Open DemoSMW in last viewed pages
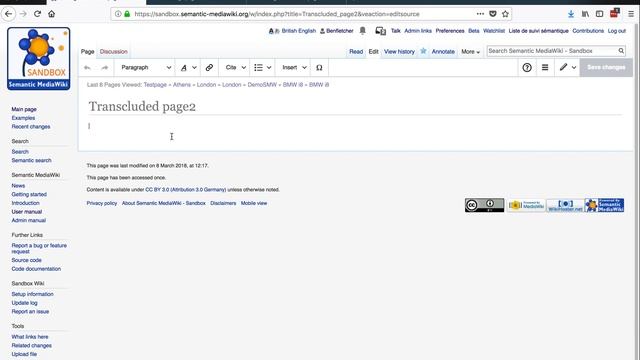 point(262,84)
